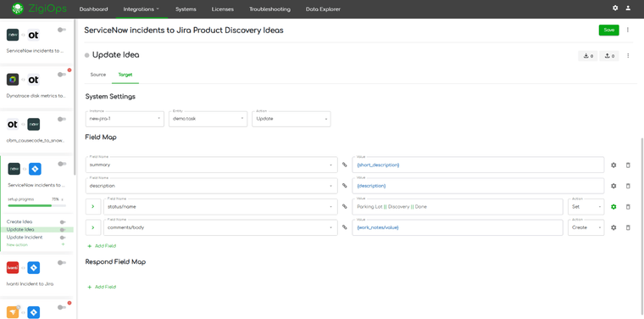Open Set action dropdown on status row
This screenshot has height=319, width=644.
[x=586, y=207]
